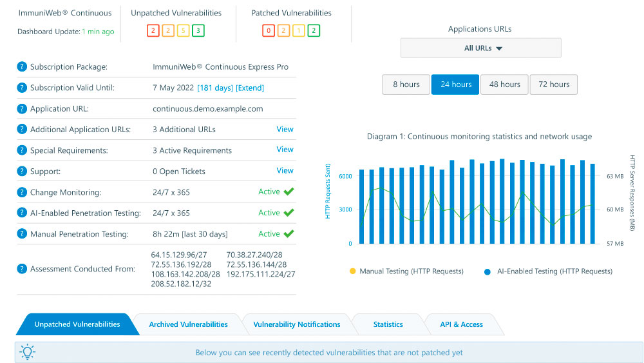View Additional Application URLs

click(x=285, y=129)
